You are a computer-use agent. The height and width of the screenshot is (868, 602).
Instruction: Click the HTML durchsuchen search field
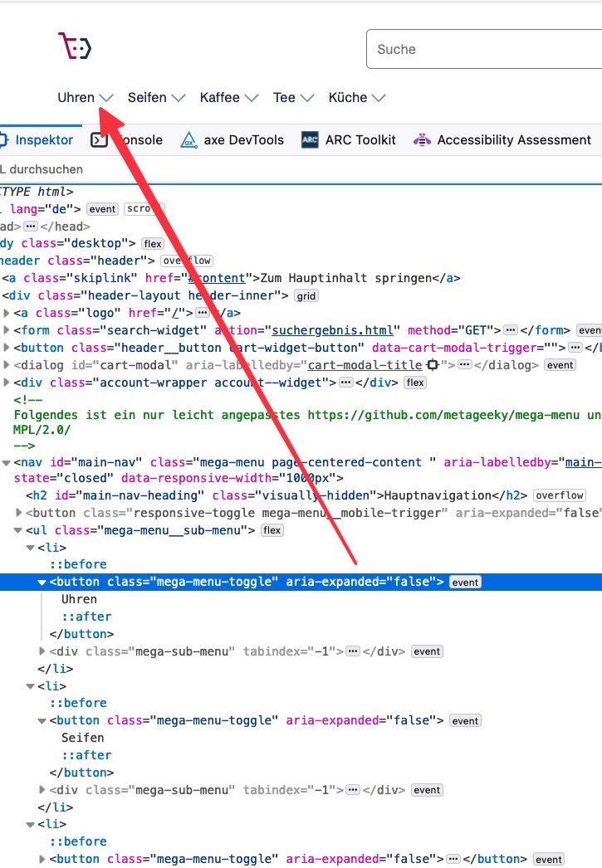[301, 169]
